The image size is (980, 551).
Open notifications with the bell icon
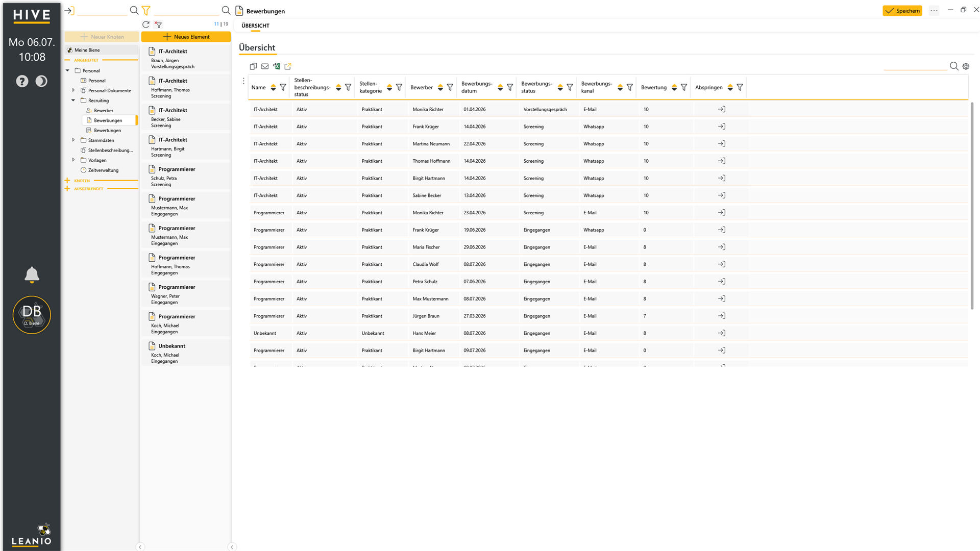(x=32, y=274)
